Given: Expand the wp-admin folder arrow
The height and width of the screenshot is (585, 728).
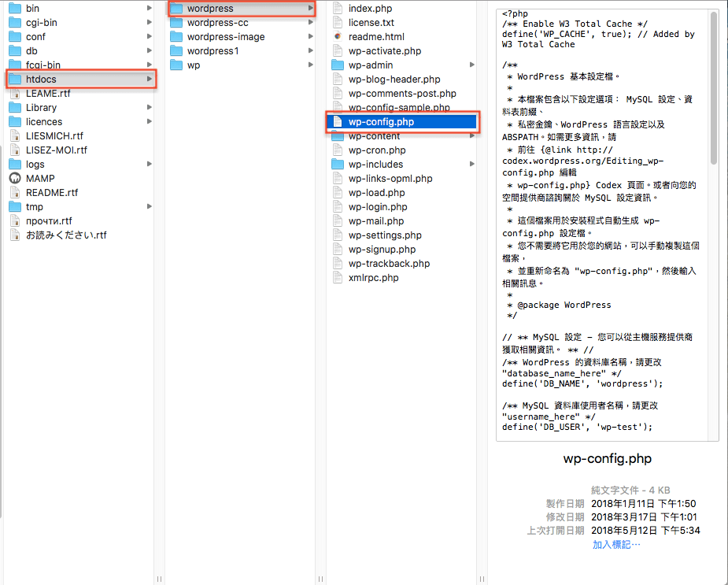Looking at the screenshot, I should click(471, 65).
